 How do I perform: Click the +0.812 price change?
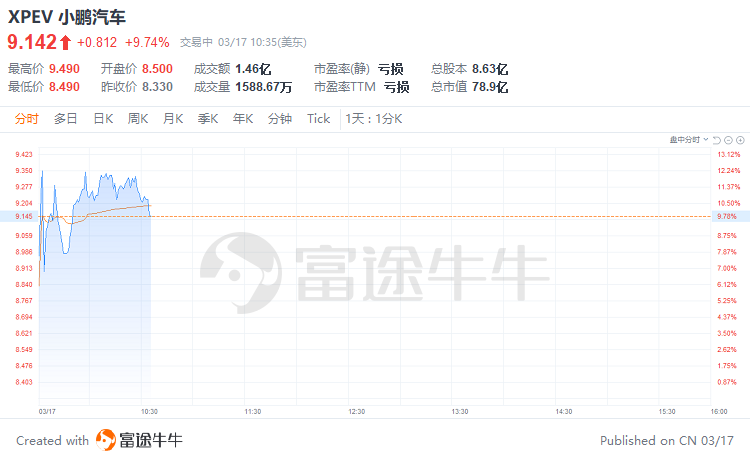coord(97,43)
